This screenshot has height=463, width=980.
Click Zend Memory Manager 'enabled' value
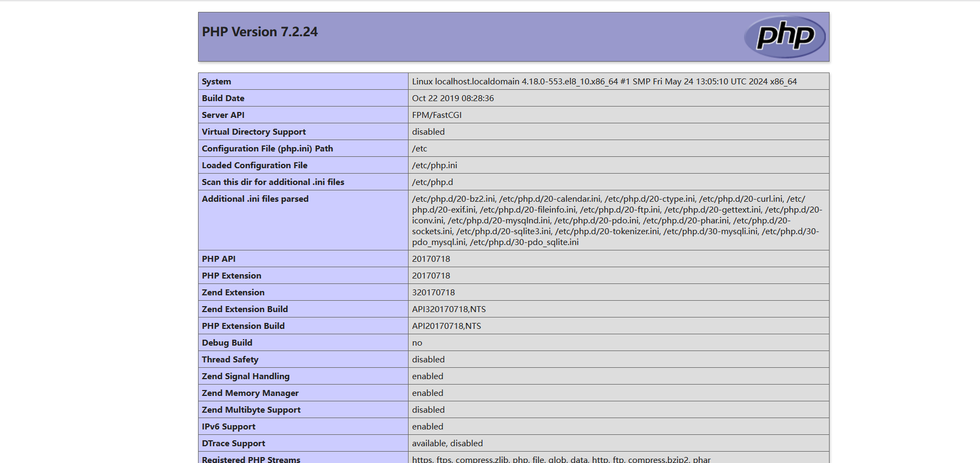(427, 393)
